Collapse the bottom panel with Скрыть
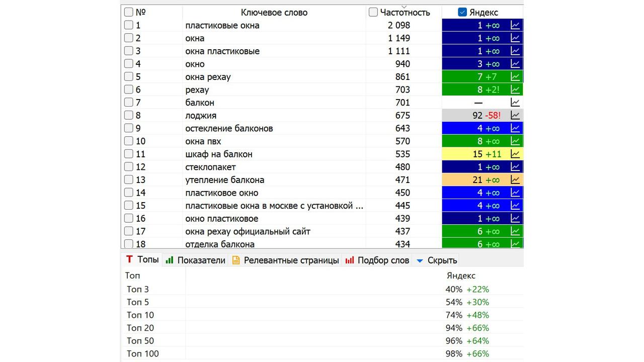This screenshot has width=644, height=362. coord(436,260)
